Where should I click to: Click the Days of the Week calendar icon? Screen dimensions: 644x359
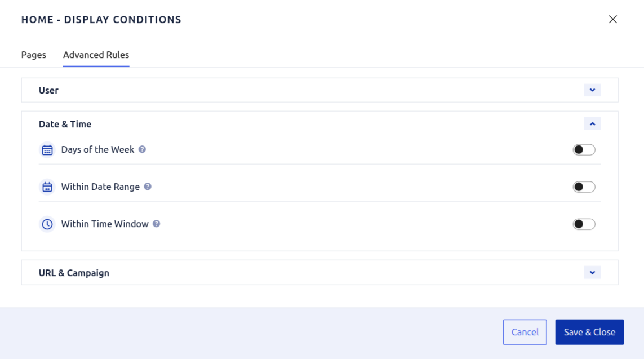47,150
